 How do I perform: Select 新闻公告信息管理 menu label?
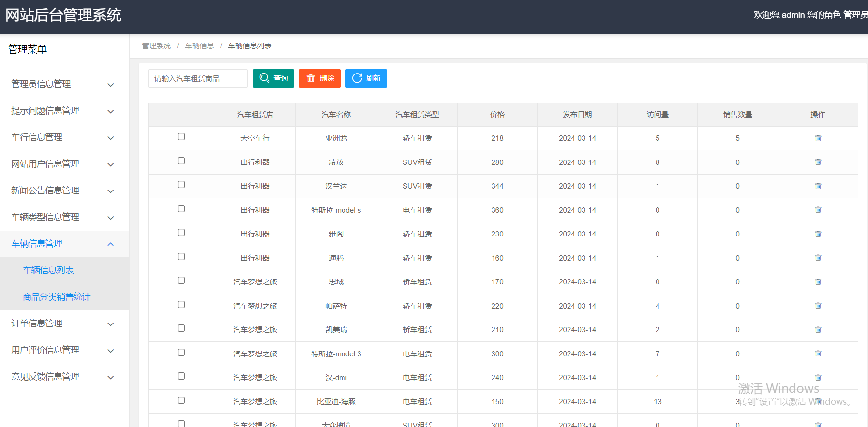[x=45, y=191]
